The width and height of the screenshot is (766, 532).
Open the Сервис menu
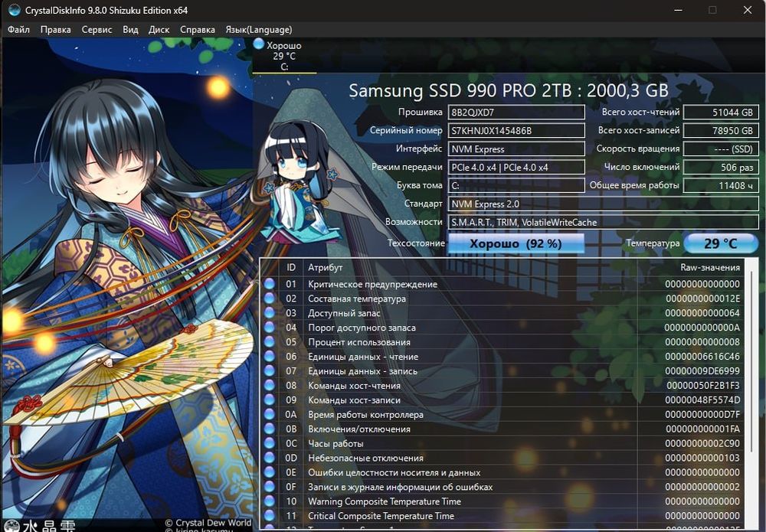[x=97, y=30]
